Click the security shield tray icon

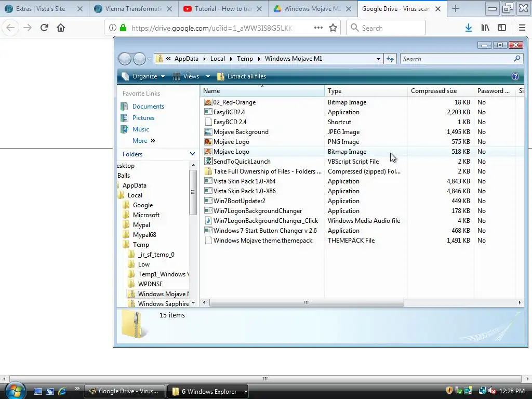(449, 391)
